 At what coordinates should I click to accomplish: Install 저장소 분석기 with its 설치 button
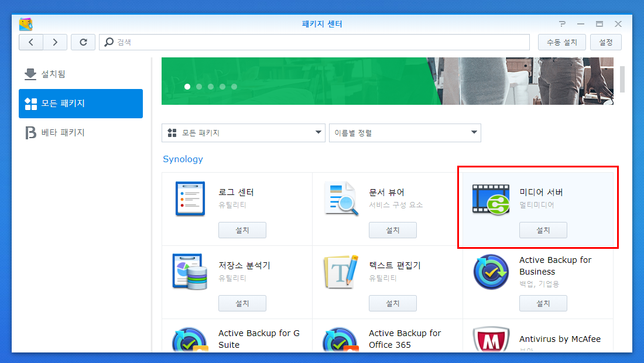(x=242, y=303)
